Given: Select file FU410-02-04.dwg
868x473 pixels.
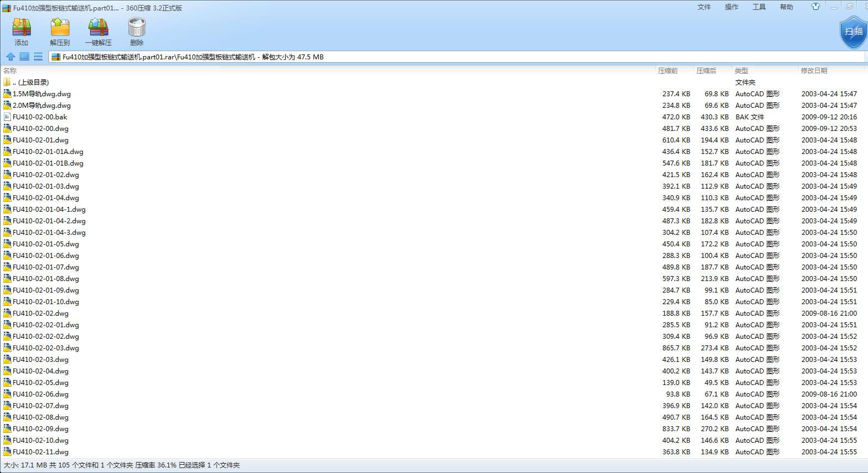Looking at the screenshot, I should click(x=41, y=371).
